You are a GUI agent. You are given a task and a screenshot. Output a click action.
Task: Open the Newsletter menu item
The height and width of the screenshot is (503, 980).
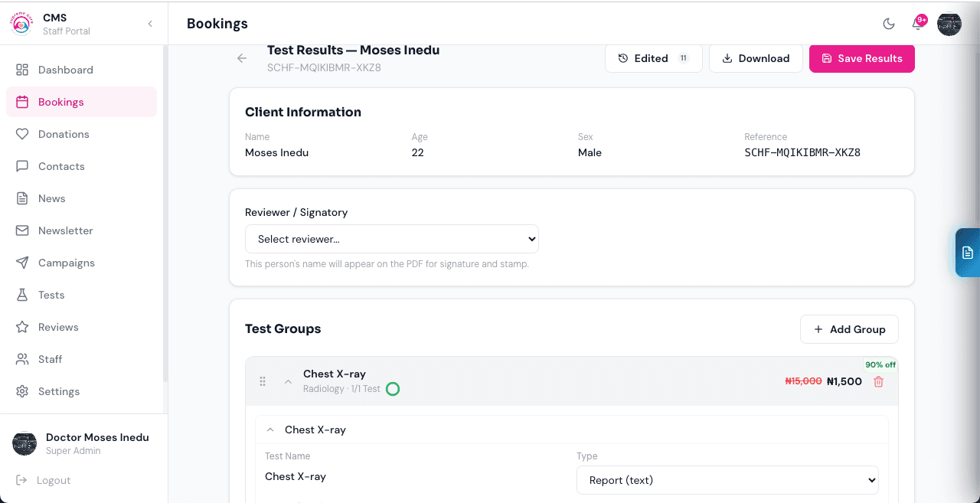[81, 230]
